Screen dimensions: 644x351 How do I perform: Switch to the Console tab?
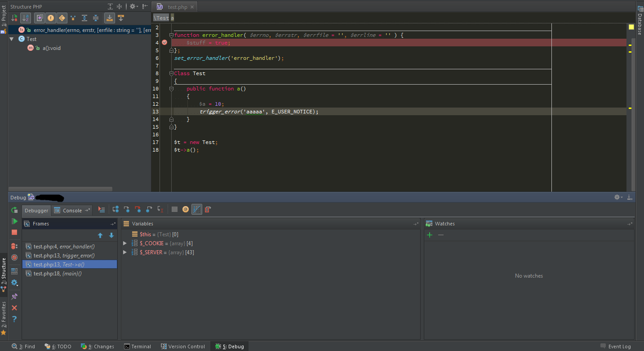coord(72,210)
